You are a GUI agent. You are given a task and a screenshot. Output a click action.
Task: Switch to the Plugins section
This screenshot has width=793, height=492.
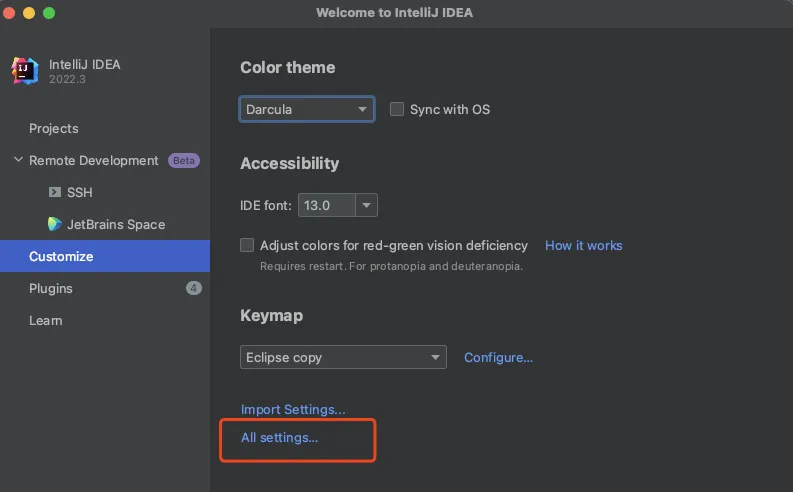pyautogui.click(x=51, y=288)
